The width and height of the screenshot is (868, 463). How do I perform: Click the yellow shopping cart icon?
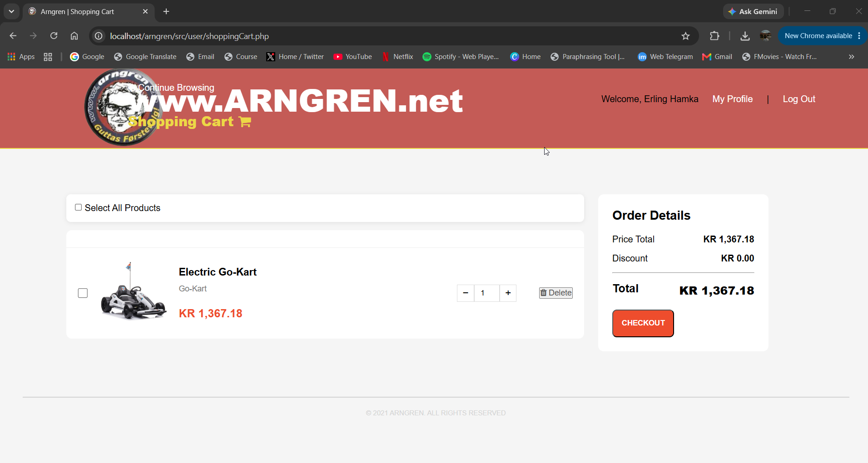click(x=245, y=122)
